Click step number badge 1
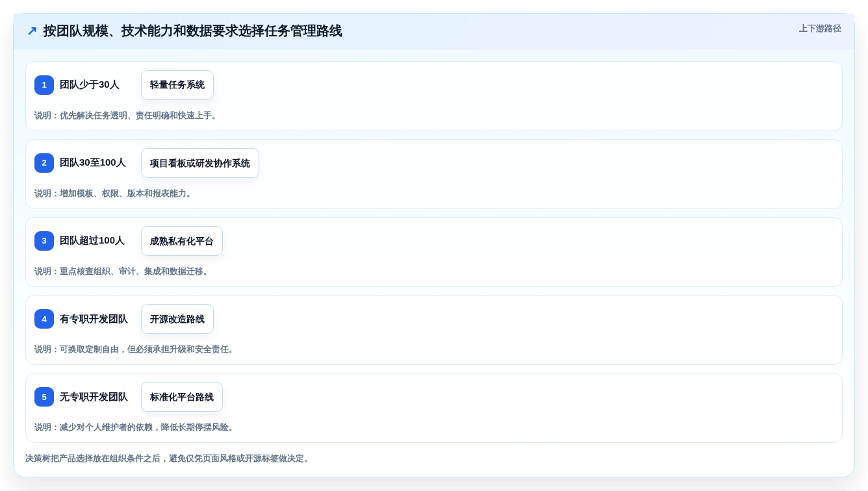Screen dimensions: 868x491 (44, 85)
